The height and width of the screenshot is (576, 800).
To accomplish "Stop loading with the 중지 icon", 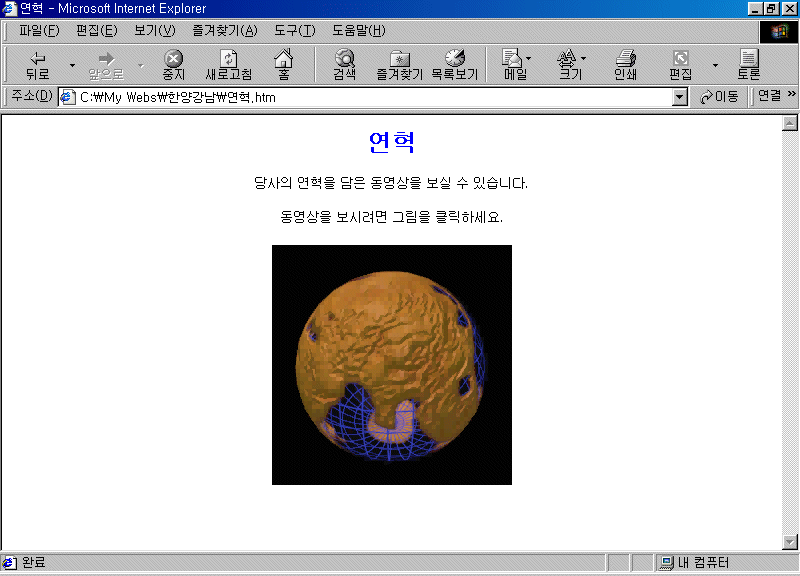I will click(x=173, y=58).
